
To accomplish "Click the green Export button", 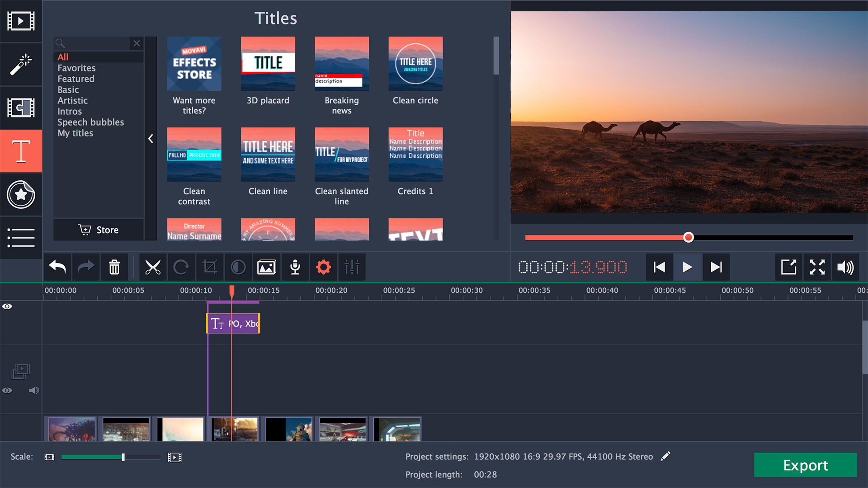I will click(805, 465).
